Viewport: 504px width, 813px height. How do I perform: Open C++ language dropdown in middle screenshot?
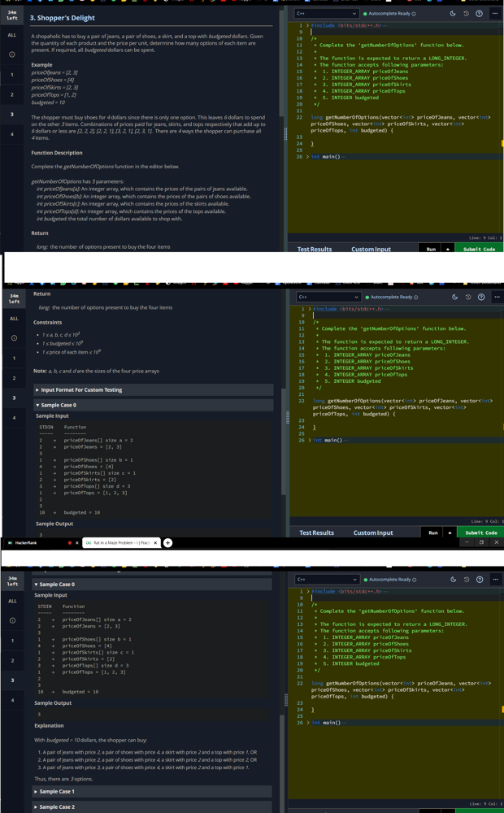[x=328, y=297]
